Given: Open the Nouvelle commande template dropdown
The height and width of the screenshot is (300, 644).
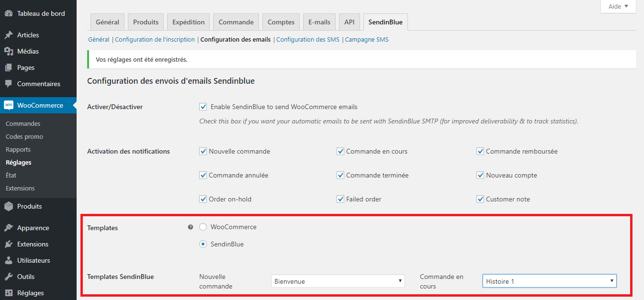Looking at the screenshot, I should pyautogui.click(x=338, y=281).
